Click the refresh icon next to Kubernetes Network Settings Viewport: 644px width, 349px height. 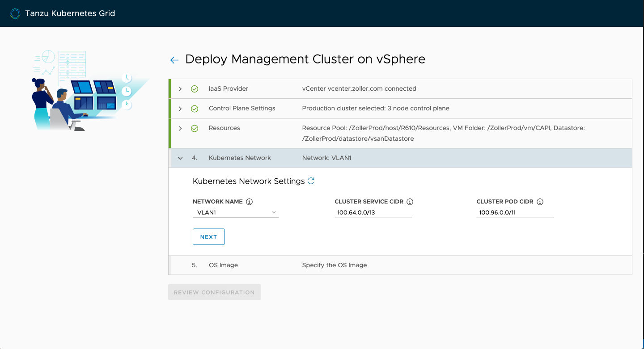pyautogui.click(x=311, y=181)
